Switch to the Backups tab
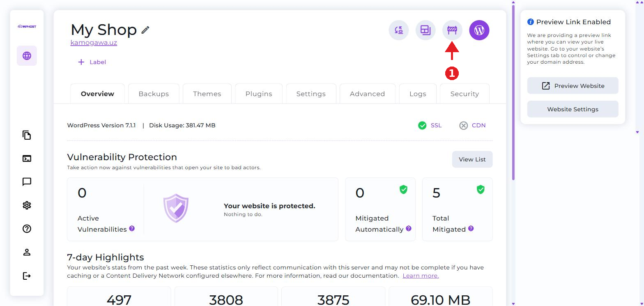The height and width of the screenshot is (306, 644). click(x=154, y=94)
